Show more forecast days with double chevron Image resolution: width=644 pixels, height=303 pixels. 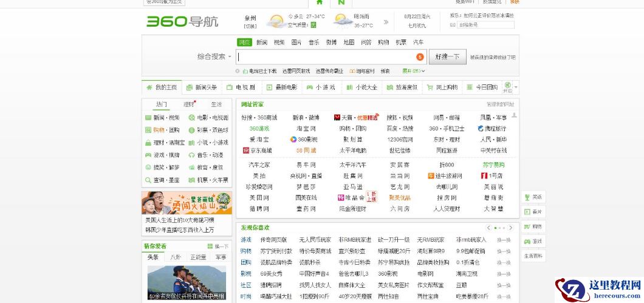pyautogui.click(x=386, y=22)
